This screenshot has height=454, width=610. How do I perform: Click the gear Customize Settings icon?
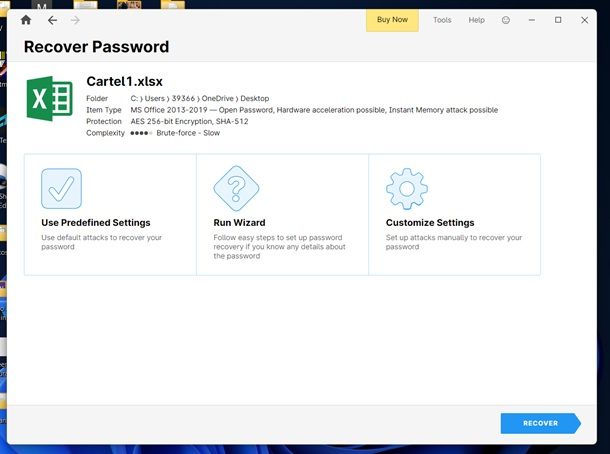point(407,189)
